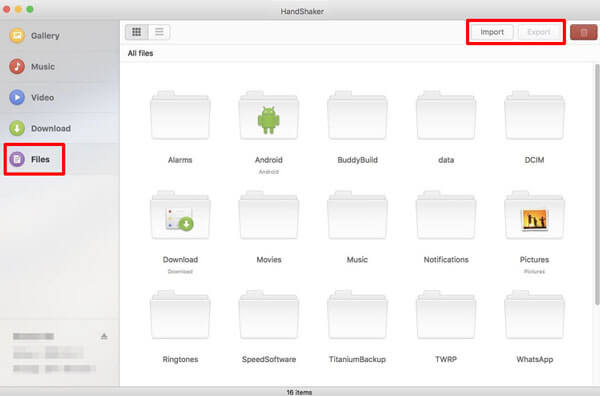Select the TitaniumBackup folder
This screenshot has height=396, width=600.
click(357, 315)
